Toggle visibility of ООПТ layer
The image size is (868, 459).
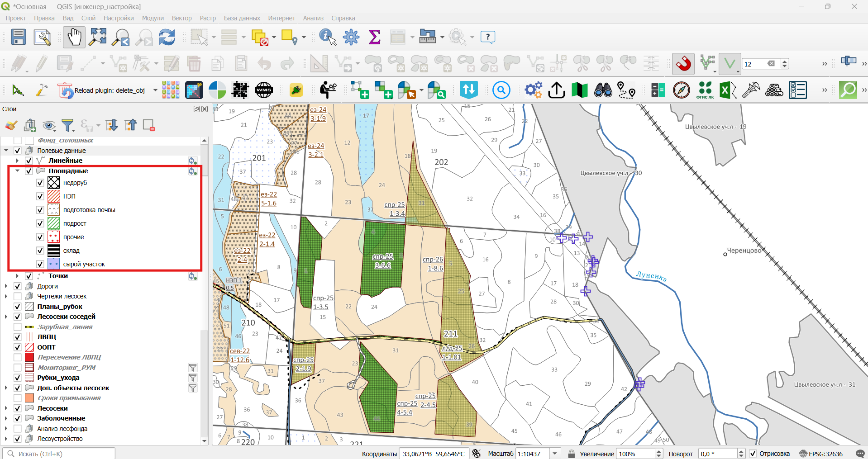18,347
